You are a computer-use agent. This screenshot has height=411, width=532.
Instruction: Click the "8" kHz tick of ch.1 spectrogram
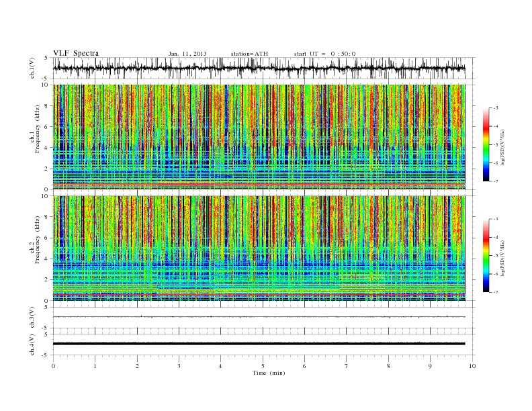click(x=46, y=106)
